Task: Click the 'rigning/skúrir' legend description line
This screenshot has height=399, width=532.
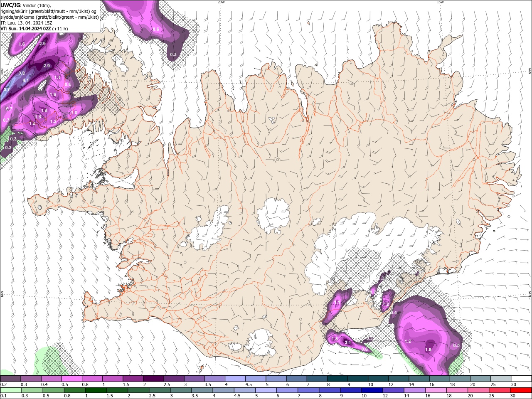Action: pos(49,11)
